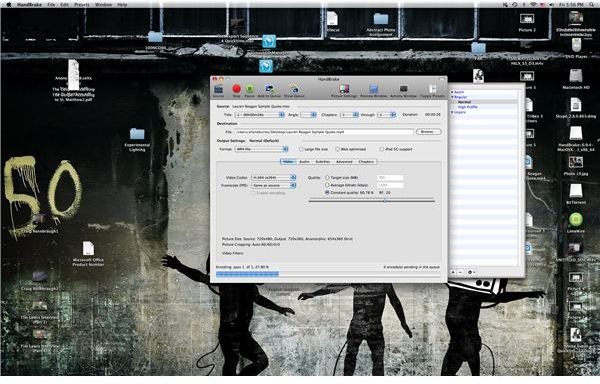The image size is (600, 384).
Task: Click the Add to Queue toolbar icon
Action: pyautogui.click(x=269, y=89)
